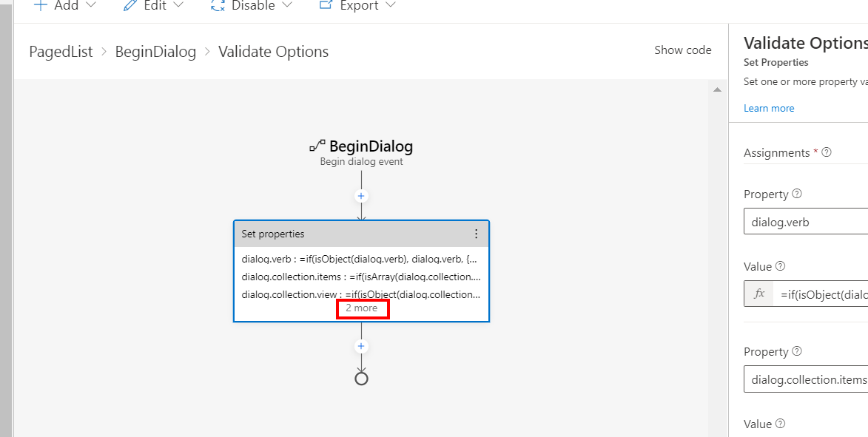Click the plus icon above the Set properties node
The width and height of the screenshot is (868, 437).
click(361, 195)
